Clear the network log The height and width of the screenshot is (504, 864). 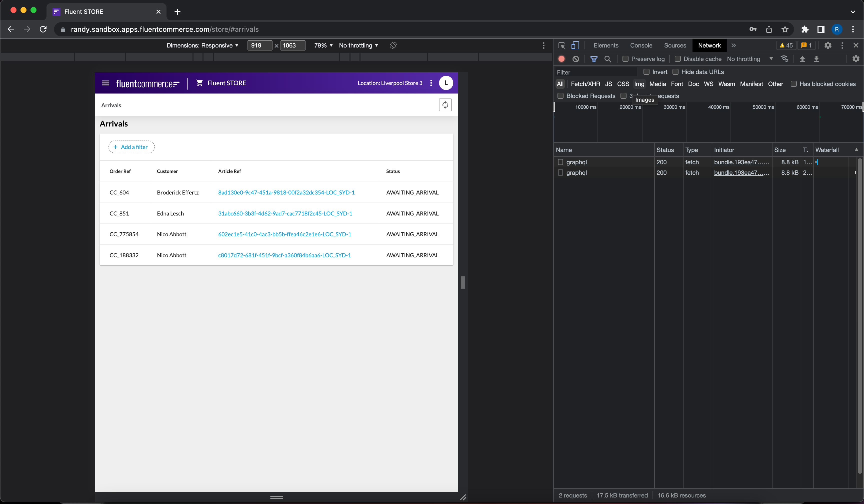point(576,59)
